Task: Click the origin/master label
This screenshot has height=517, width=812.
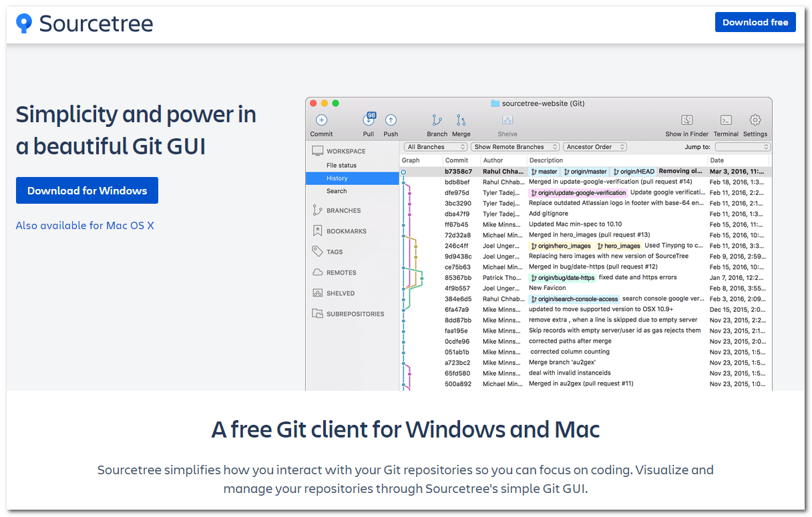Action: click(585, 172)
